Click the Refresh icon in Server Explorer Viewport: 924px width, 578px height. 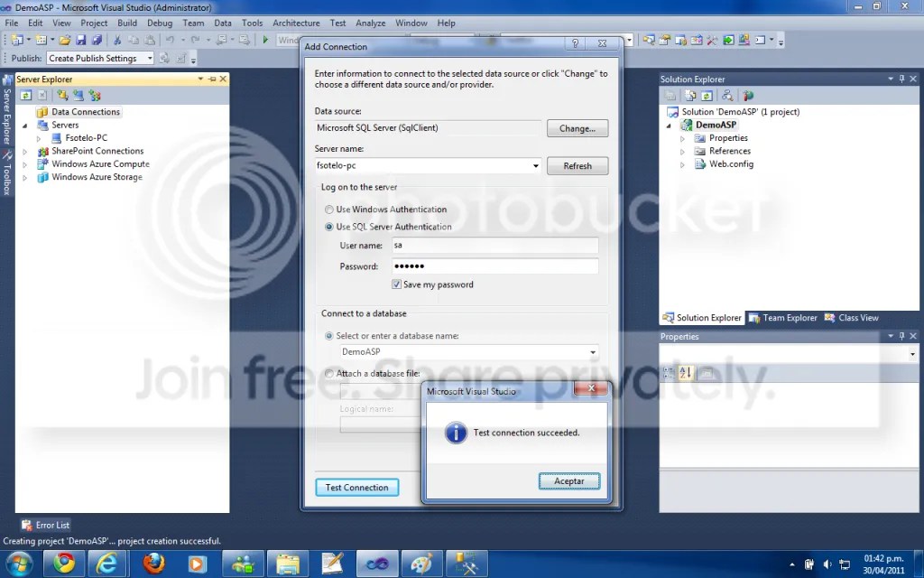pyautogui.click(x=26, y=95)
